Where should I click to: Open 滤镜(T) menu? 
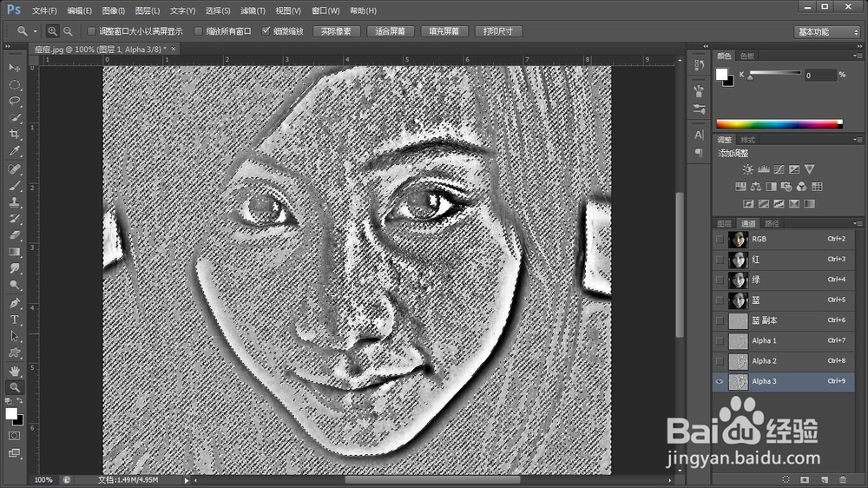[x=253, y=10]
